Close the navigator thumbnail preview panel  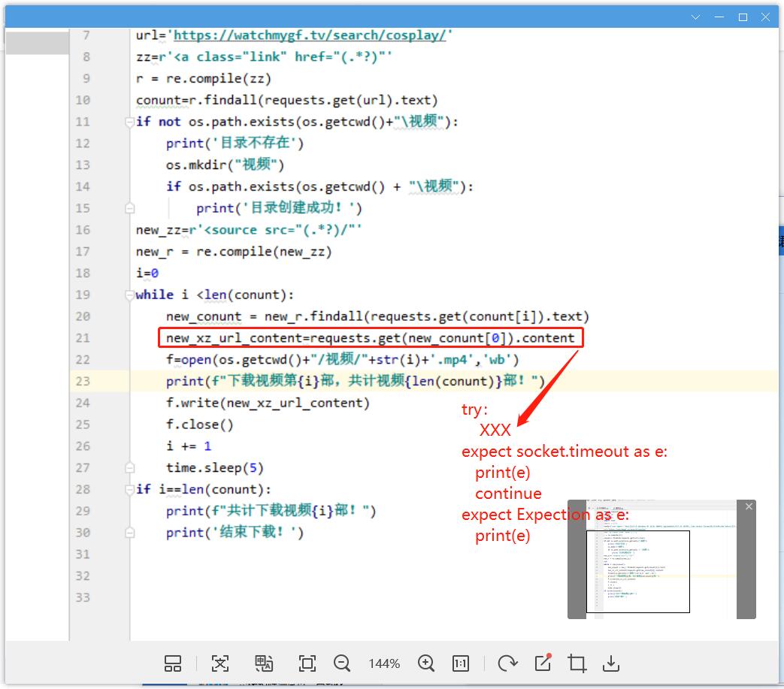pyautogui.click(x=749, y=507)
